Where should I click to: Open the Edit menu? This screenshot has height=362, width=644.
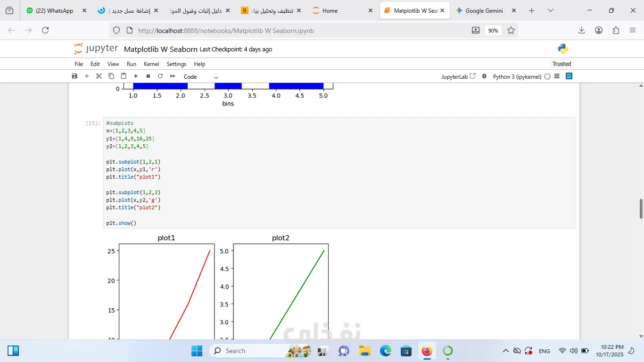point(95,64)
